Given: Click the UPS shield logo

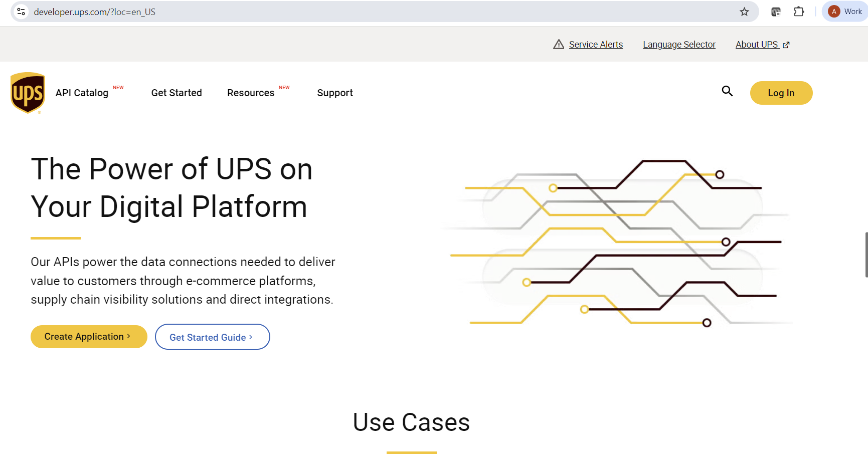Looking at the screenshot, I should pos(28,93).
